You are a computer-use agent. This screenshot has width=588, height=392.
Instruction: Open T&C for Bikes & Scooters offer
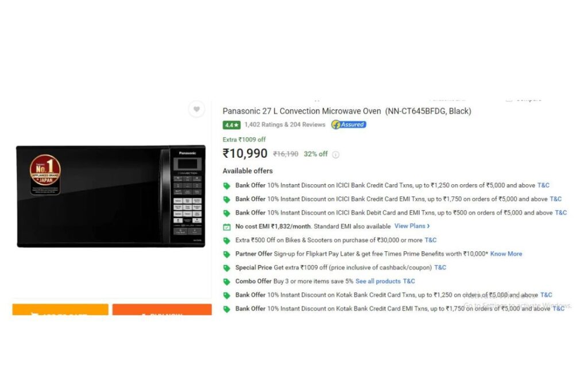click(431, 240)
